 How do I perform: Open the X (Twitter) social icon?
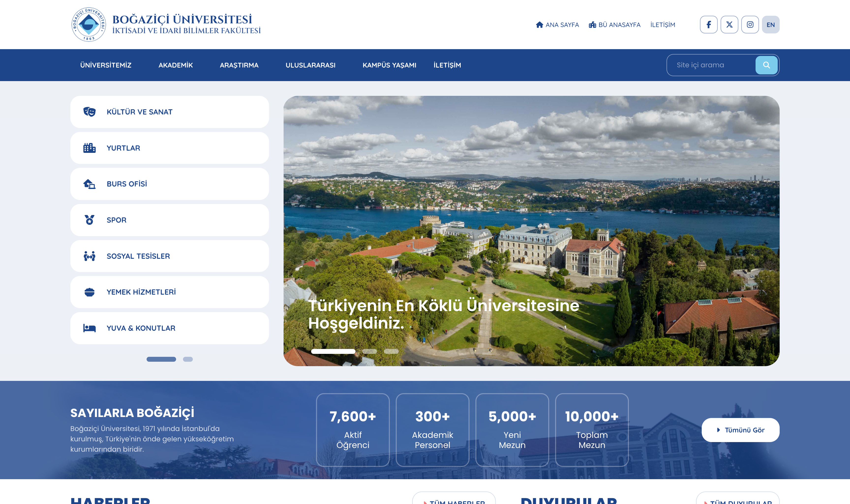[729, 25]
